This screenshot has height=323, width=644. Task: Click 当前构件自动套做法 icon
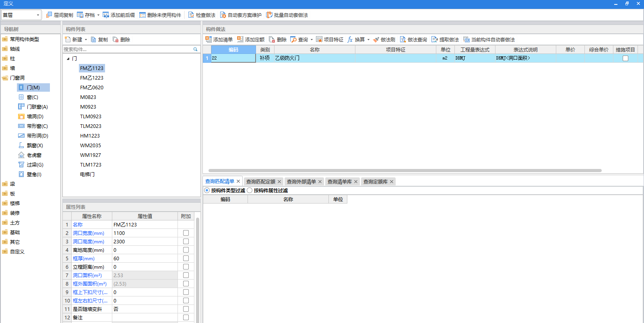[x=466, y=39]
